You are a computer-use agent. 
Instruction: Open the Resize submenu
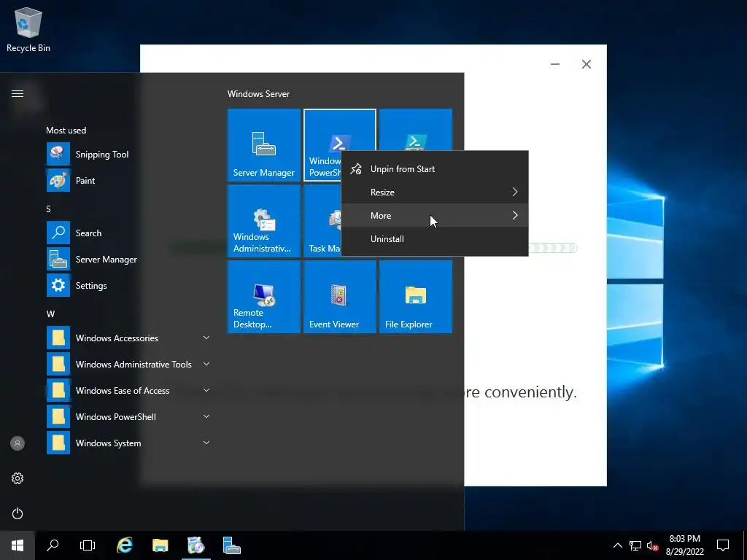click(x=435, y=192)
